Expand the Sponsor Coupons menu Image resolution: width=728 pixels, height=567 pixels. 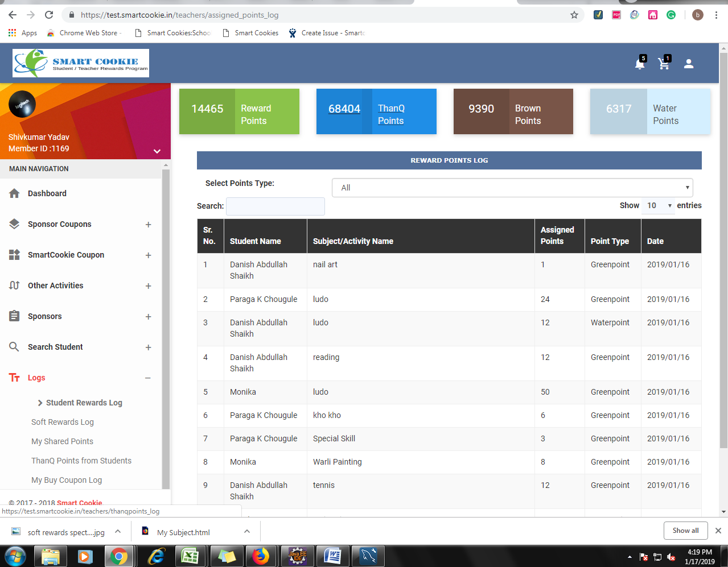click(148, 225)
